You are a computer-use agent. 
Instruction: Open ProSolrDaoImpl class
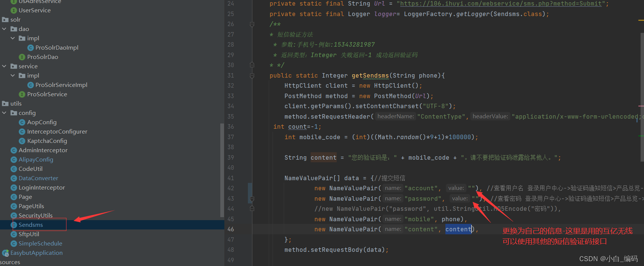tap(57, 47)
